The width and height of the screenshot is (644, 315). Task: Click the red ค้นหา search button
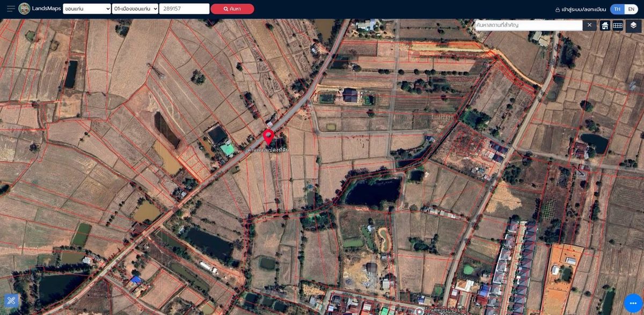tap(232, 9)
